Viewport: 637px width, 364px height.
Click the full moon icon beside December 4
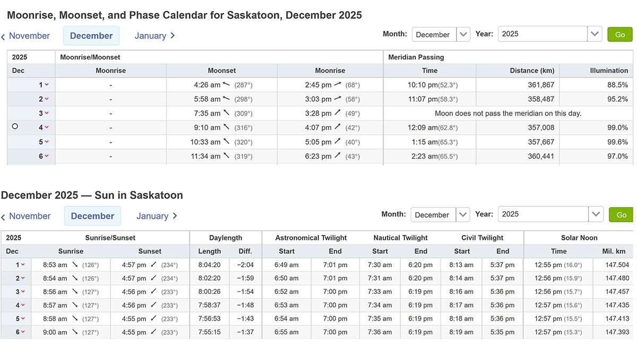tap(15, 126)
